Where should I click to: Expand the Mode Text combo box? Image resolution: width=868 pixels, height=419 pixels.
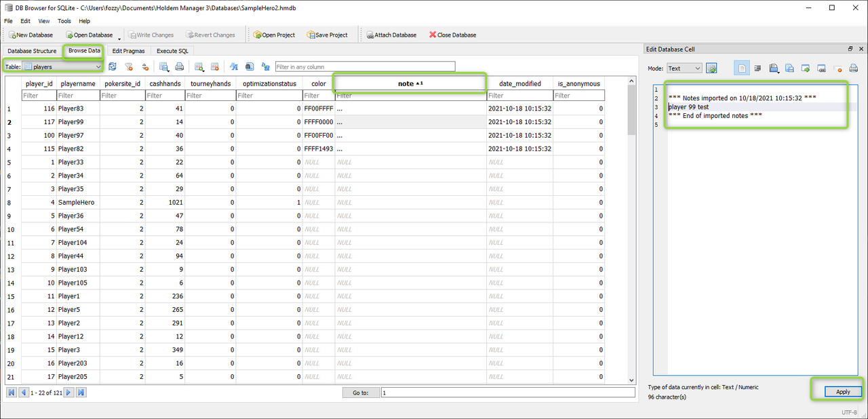click(x=684, y=68)
